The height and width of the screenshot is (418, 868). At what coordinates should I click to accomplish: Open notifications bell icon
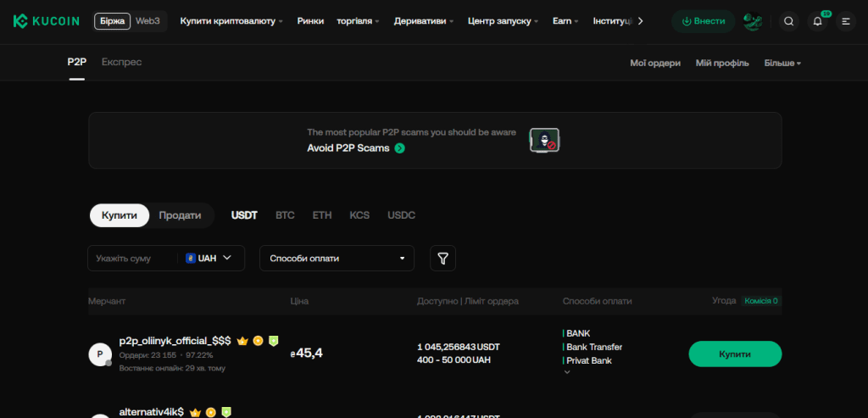(x=817, y=21)
